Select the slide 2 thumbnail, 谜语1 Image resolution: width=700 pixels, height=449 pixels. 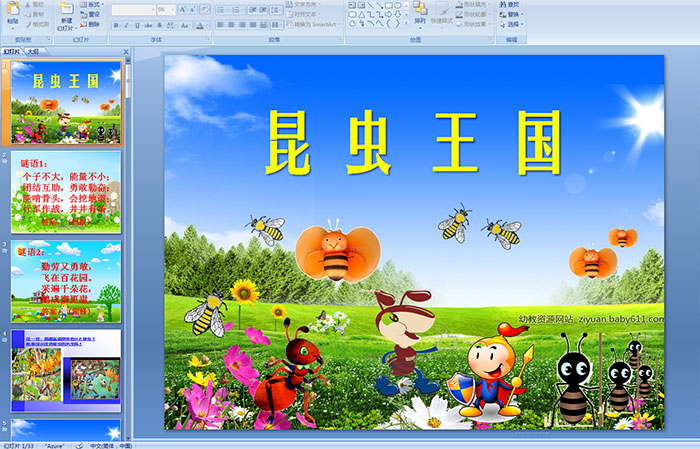[66, 192]
